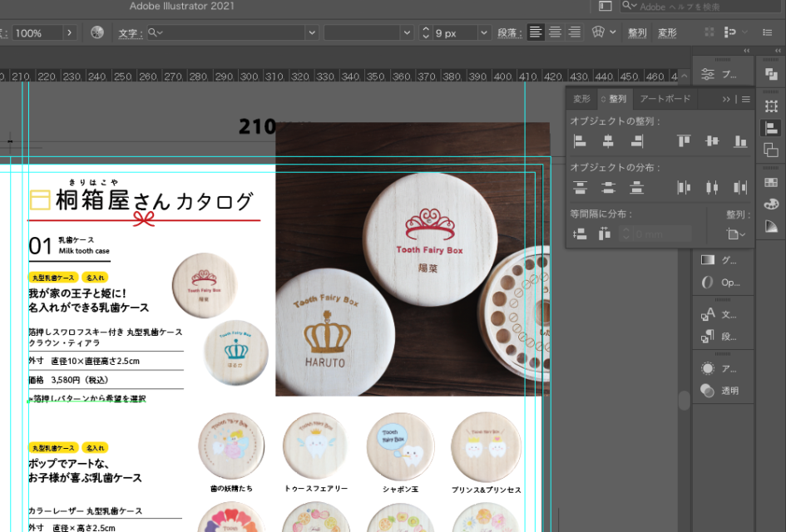Open the Gradient panel

point(719,260)
